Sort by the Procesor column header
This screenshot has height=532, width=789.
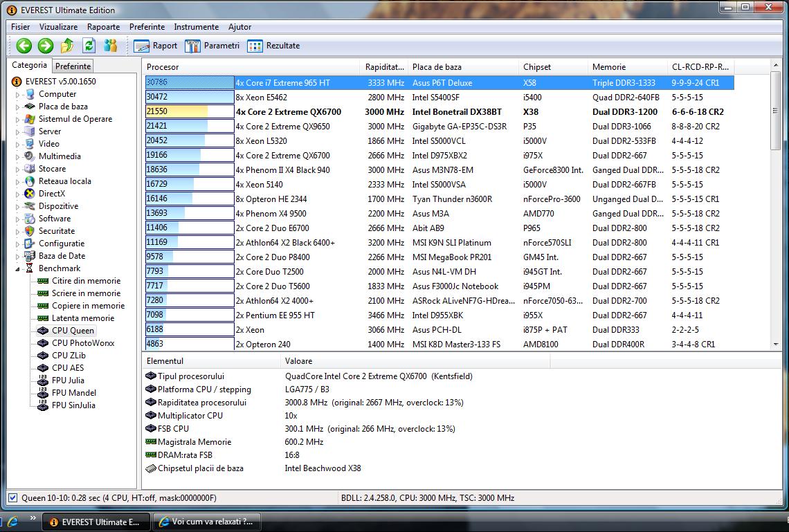pyautogui.click(x=252, y=67)
